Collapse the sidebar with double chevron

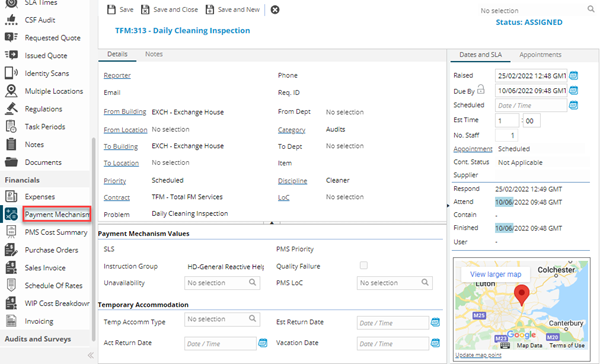91,355
